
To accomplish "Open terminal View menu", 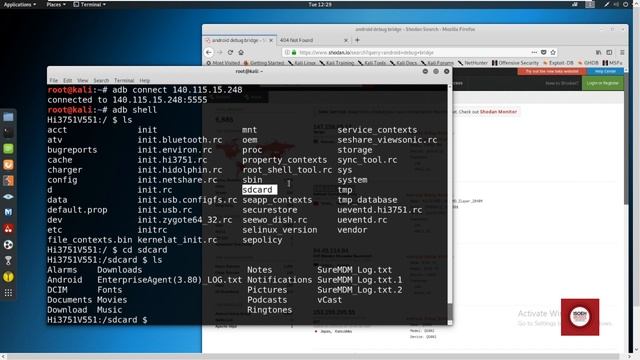I will tap(82, 80).
